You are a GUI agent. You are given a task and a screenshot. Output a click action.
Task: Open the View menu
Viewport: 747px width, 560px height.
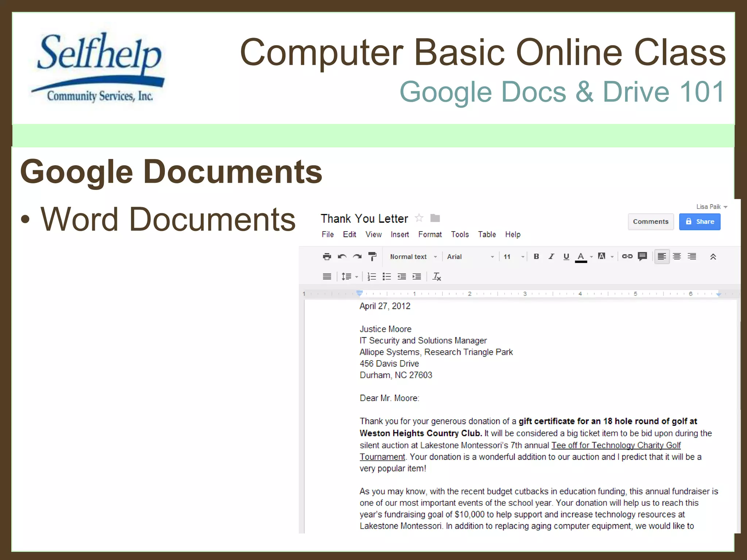(373, 234)
